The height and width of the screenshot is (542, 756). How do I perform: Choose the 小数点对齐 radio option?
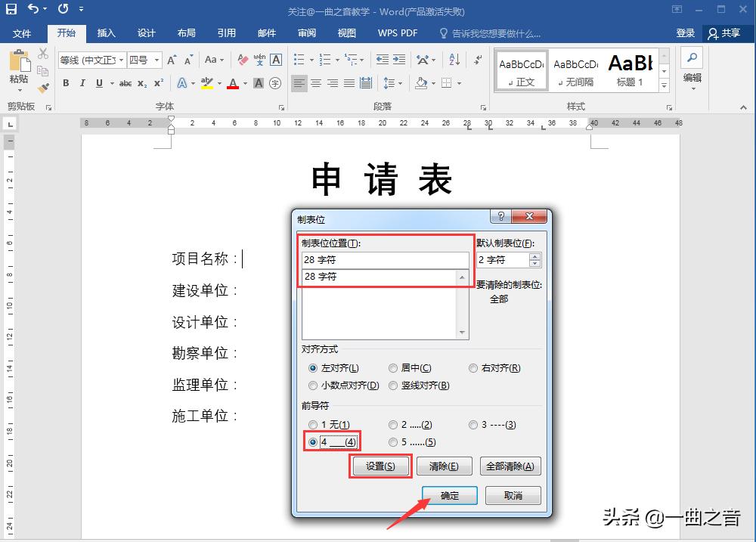pyautogui.click(x=313, y=386)
